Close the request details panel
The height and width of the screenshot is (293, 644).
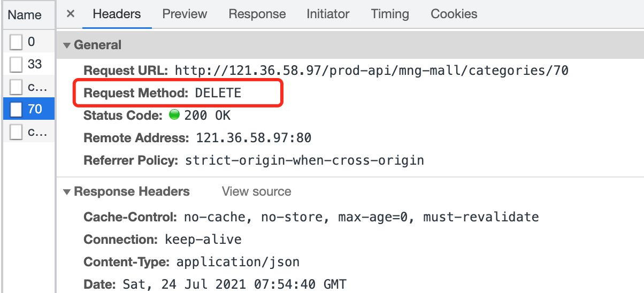pyautogui.click(x=71, y=14)
